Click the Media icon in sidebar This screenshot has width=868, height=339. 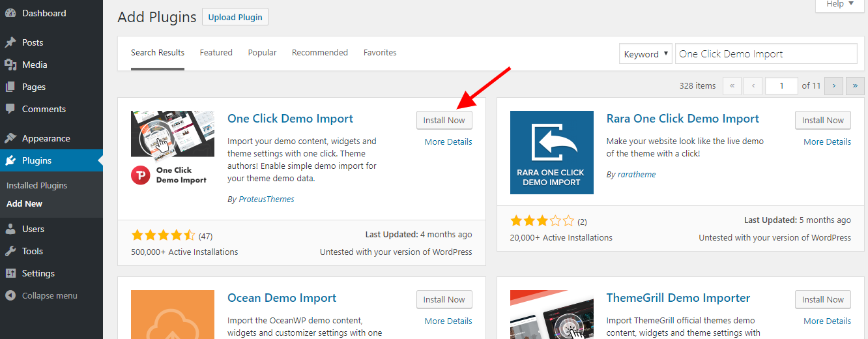(x=10, y=65)
